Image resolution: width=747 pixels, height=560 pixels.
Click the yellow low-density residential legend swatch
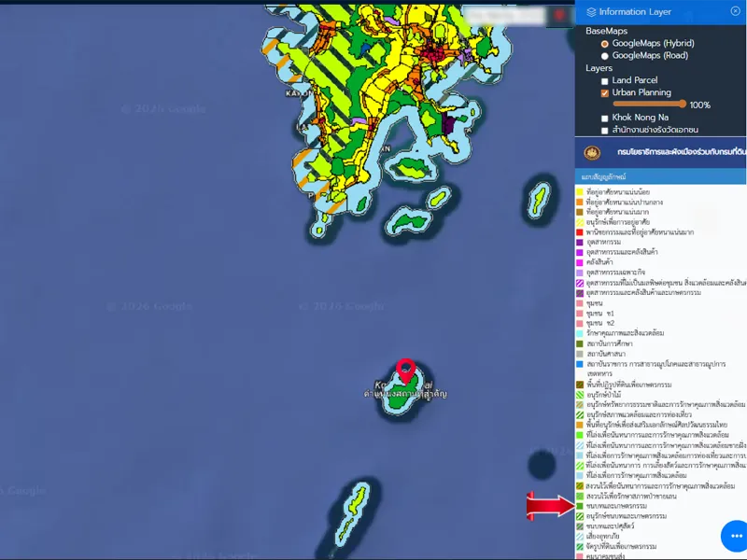(580, 192)
